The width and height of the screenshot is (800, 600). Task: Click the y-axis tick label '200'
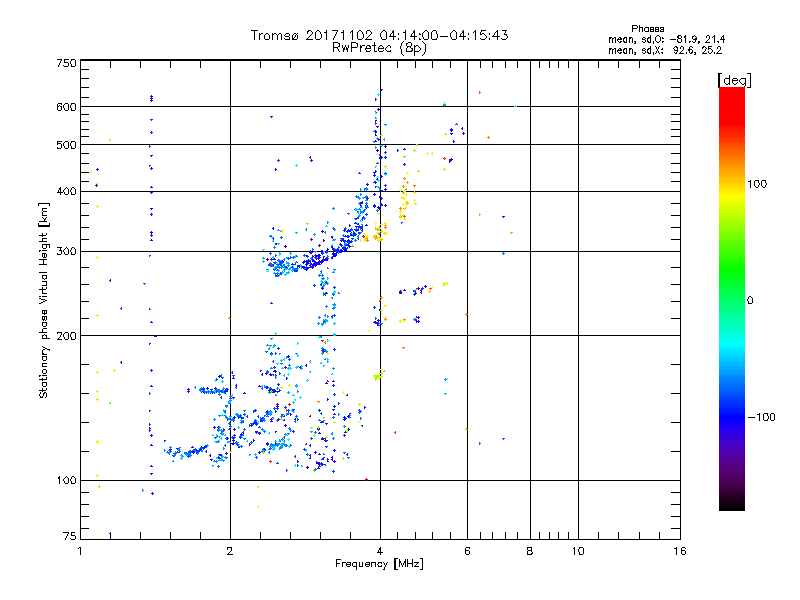[66, 336]
